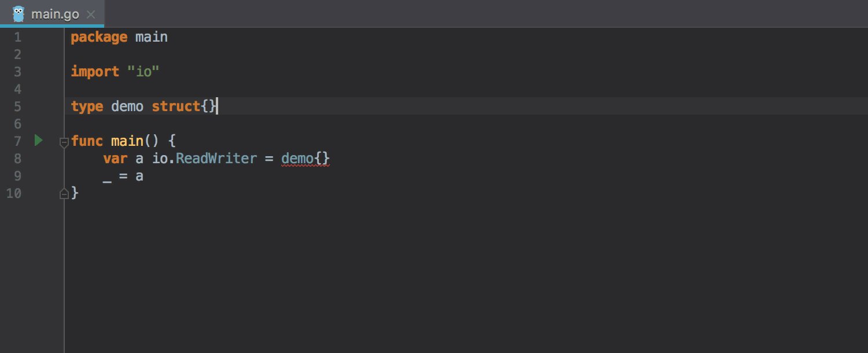Click the 'struct' keyword
This screenshot has width=868, height=353.
(176, 106)
